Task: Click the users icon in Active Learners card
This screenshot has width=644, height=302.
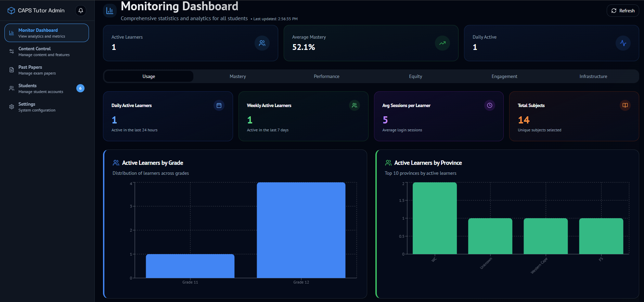Action: pyautogui.click(x=262, y=43)
